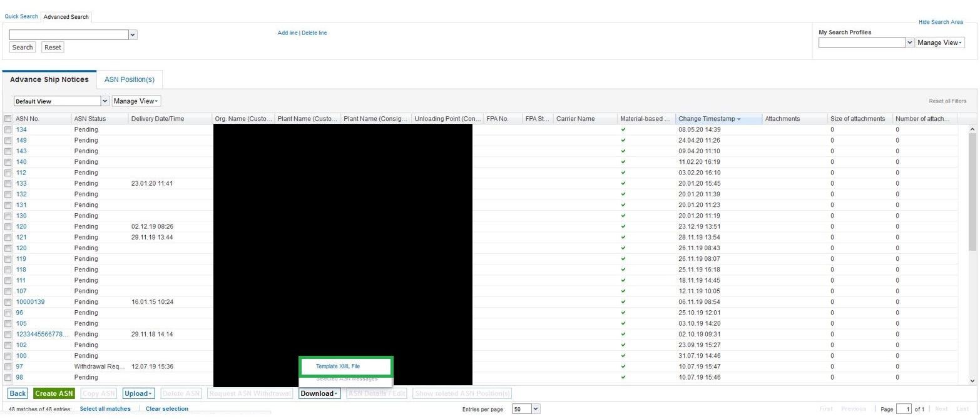Click the Delete line link
The width and height of the screenshot is (980, 419).
tap(314, 33)
